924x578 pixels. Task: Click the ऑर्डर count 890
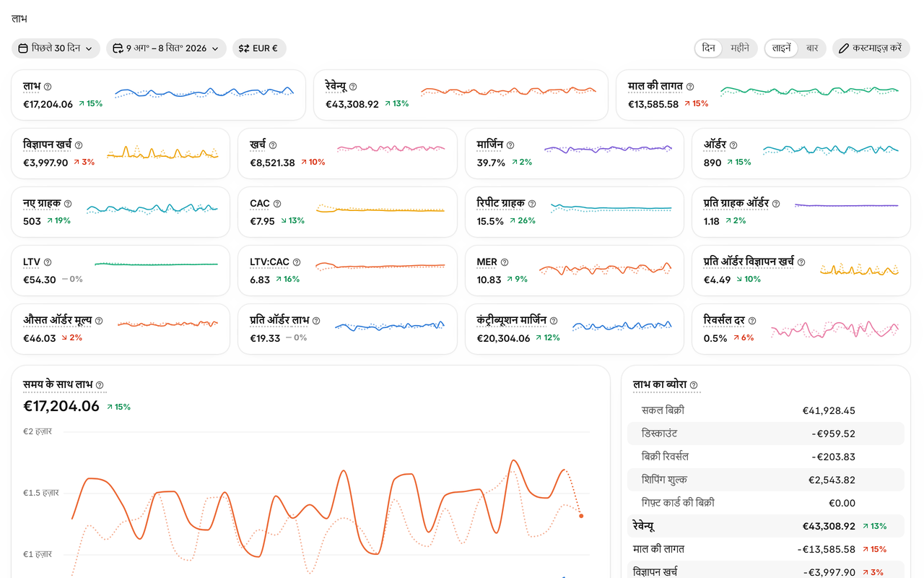(712, 163)
